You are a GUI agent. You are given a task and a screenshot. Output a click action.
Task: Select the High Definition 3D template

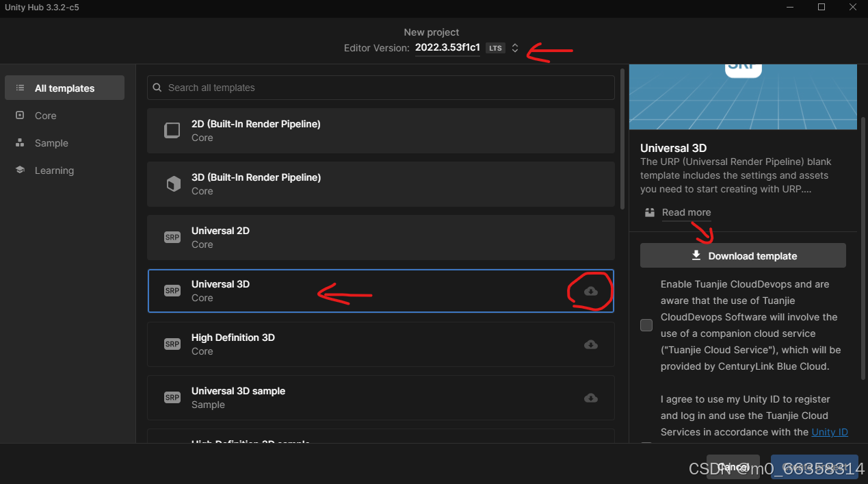tap(380, 344)
